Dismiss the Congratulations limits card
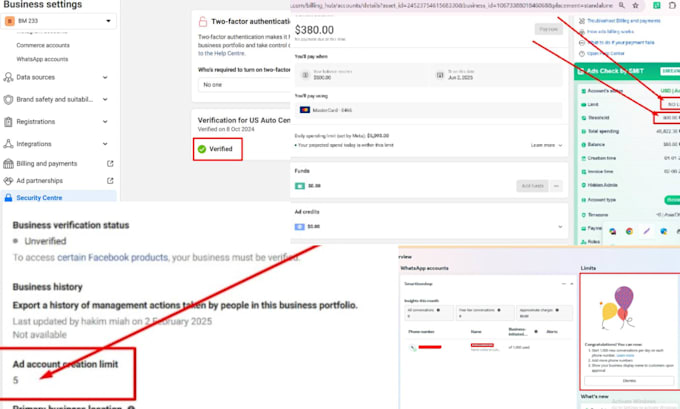The height and width of the screenshot is (409, 680). click(x=629, y=381)
